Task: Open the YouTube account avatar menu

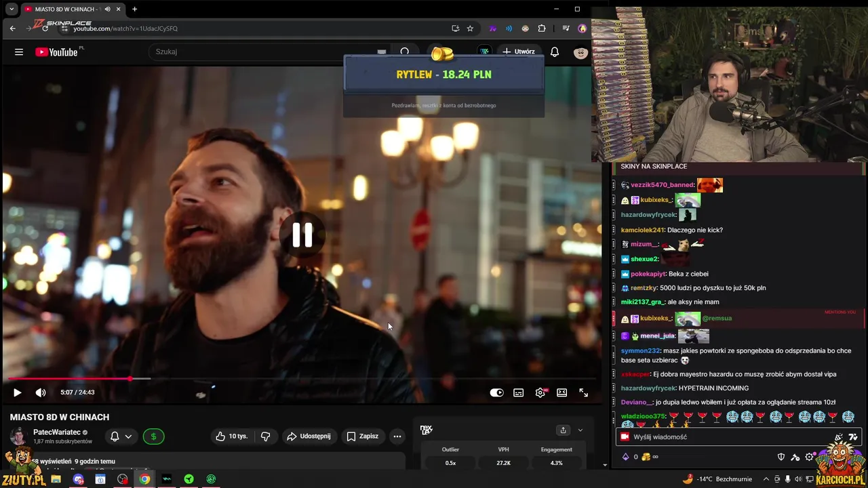Action: point(580,52)
